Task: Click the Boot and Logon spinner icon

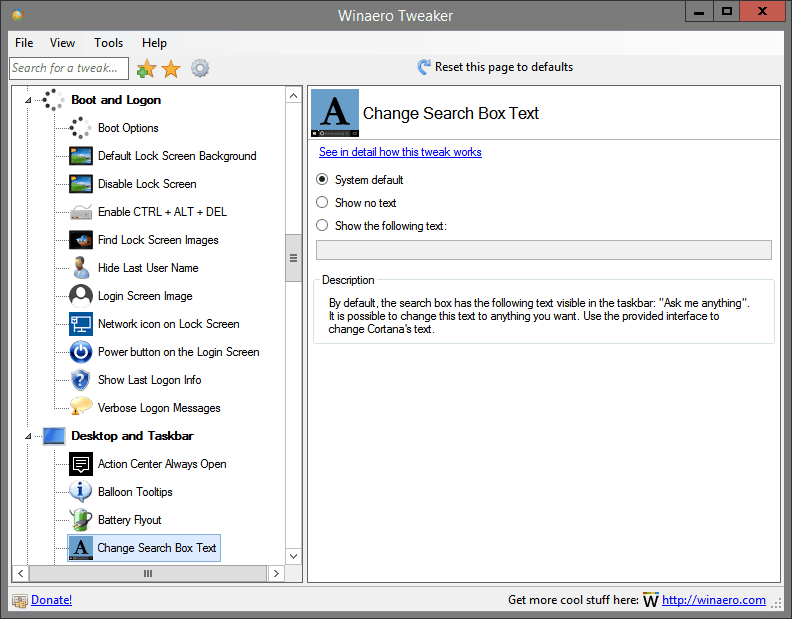Action: click(x=54, y=100)
